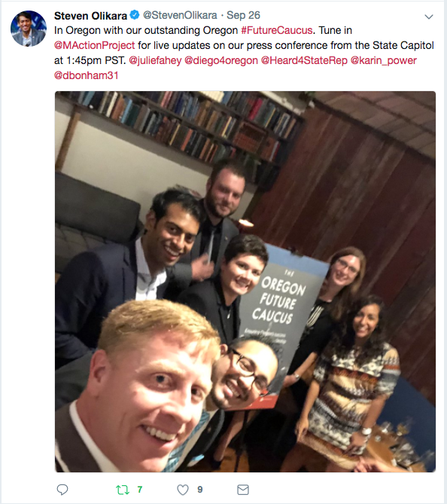Expand the tweet options chevron
This screenshot has width=447, height=504.
429,17
